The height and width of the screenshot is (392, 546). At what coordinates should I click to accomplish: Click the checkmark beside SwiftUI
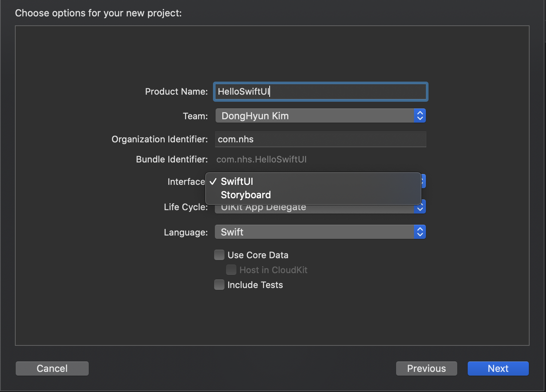pyautogui.click(x=213, y=181)
